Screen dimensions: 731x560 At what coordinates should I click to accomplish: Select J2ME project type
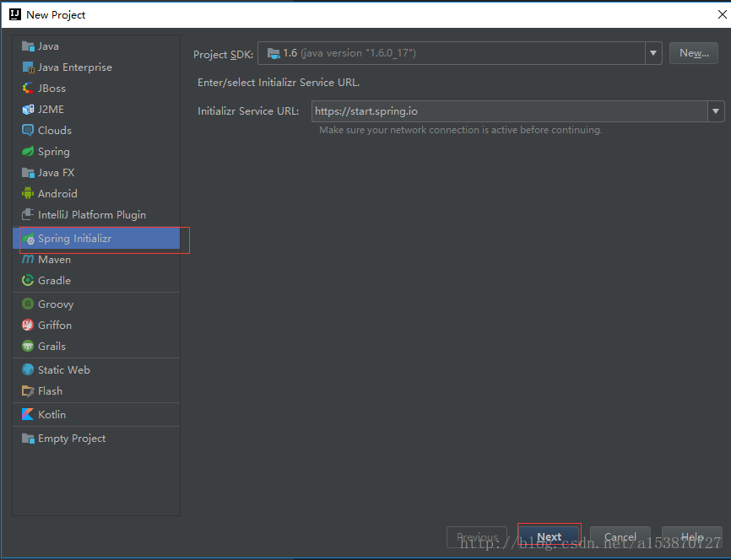point(96,109)
